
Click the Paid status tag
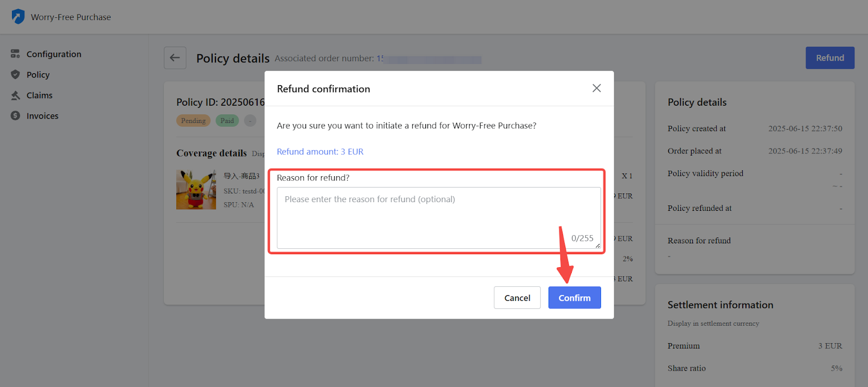[227, 121]
